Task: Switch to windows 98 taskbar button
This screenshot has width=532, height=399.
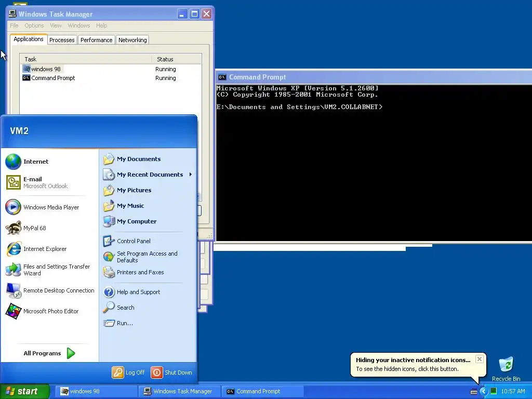Action: (x=96, y=392)
